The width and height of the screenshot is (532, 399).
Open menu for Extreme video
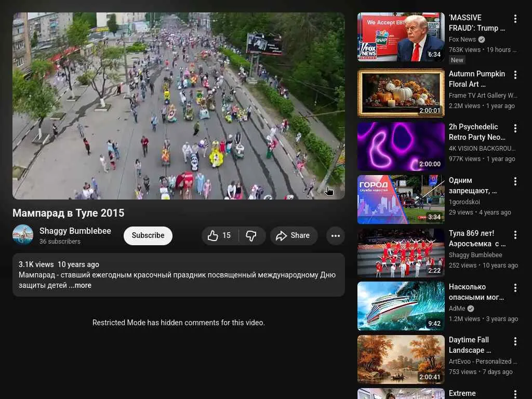(515, 394)
